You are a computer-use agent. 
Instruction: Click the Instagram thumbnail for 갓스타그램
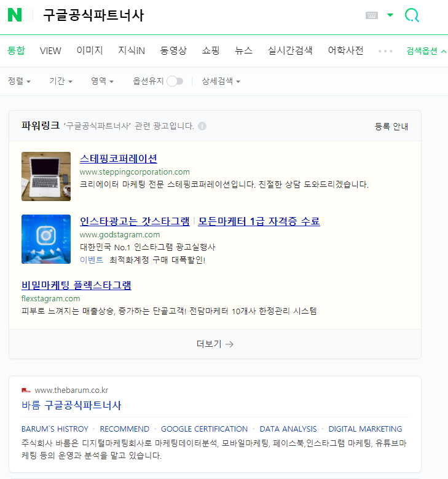[x=46, y=239]
